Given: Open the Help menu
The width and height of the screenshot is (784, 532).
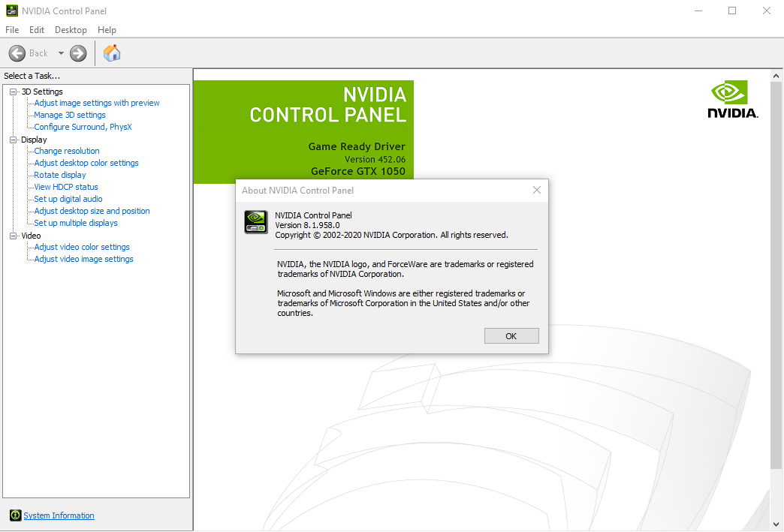Looking at the screenshot, I should tap(107, 30).
